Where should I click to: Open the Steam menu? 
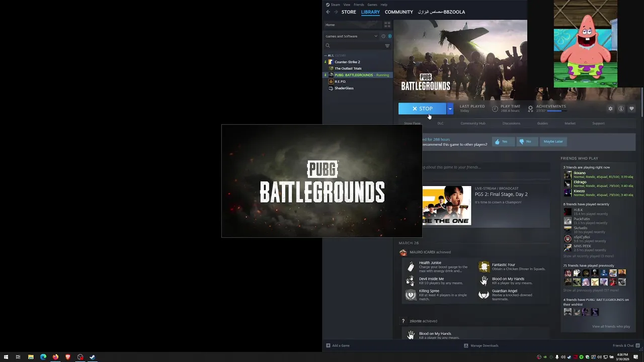pos(335,5)
